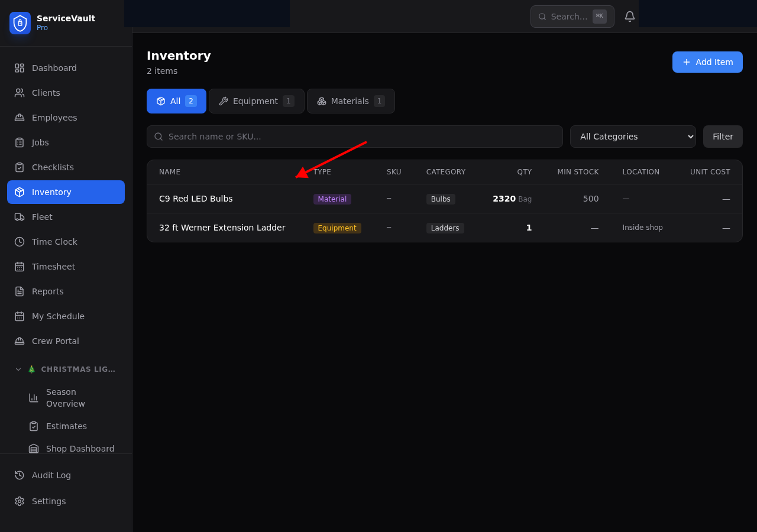Open Crew Portal using its hard-hat icon
The height and width of the screenshot is (532, 757).
pyautogui.click(x=18, y=340)
